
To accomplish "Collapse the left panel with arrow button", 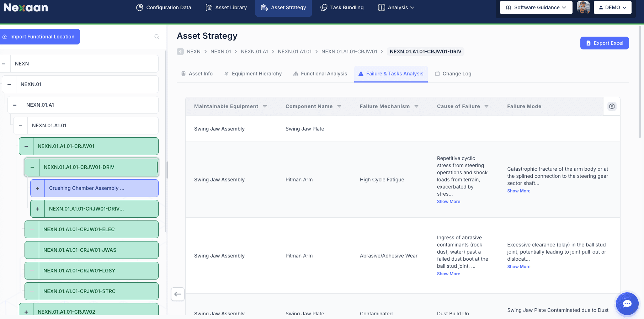I will (178, 294).
